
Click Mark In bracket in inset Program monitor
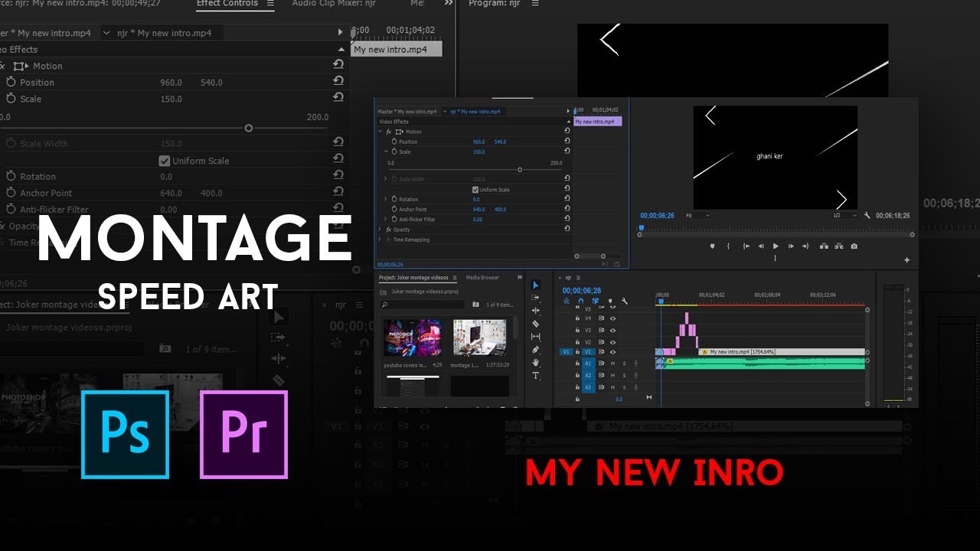728,246
